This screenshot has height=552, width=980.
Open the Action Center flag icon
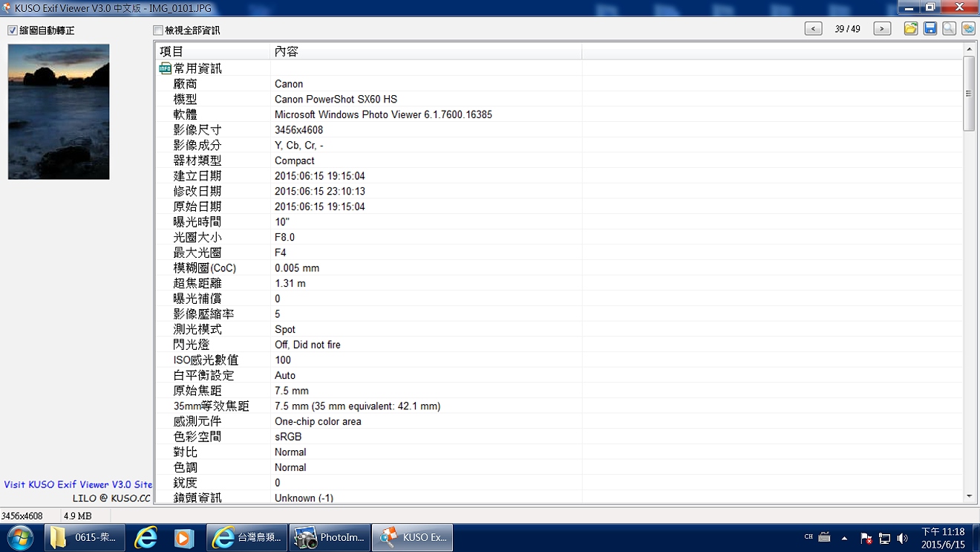tap(866, 538)
